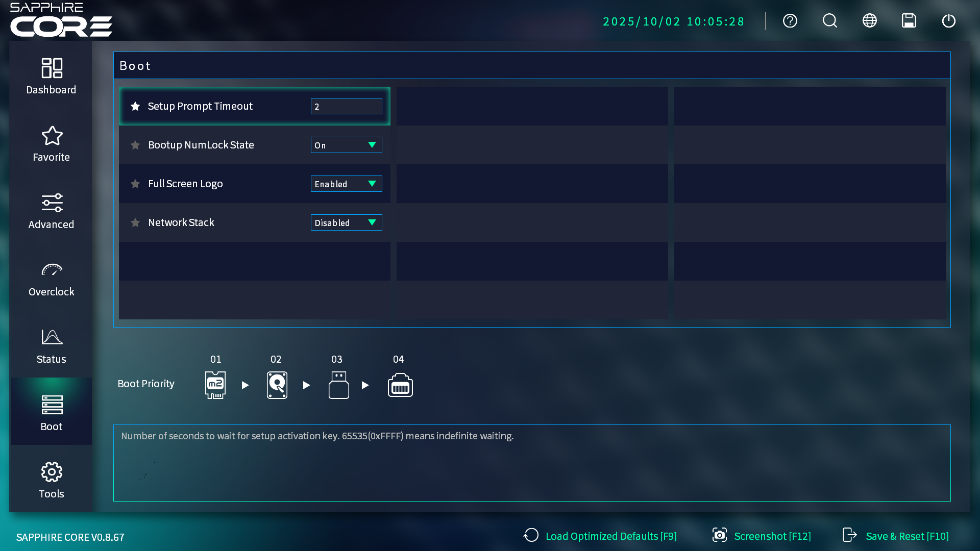The height and width of the screenshot is (551, 980).
Task: Expand the Full Screen Logo dropdown
Action: coord(346,184)
